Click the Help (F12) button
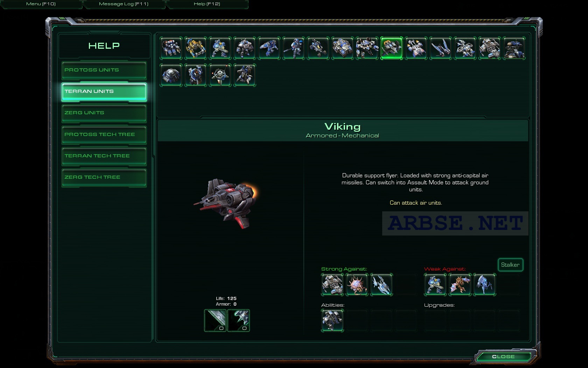 [x=207, y=4]
